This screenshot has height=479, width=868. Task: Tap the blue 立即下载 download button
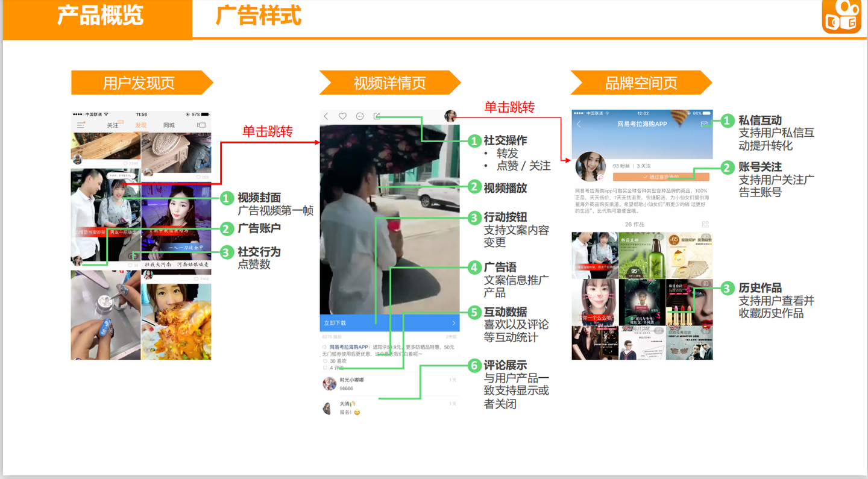coord(389,323)
